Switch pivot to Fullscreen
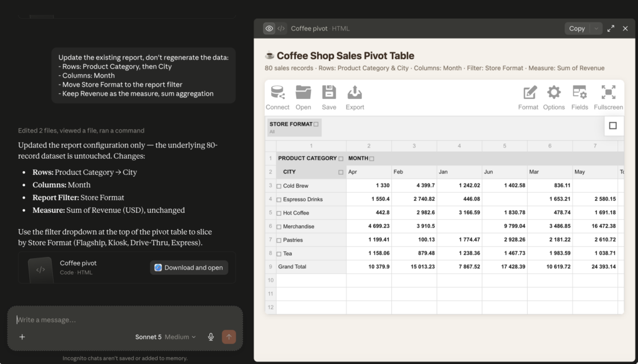The height and width of the screenshot is (364, 638). (x=608, y=98)
